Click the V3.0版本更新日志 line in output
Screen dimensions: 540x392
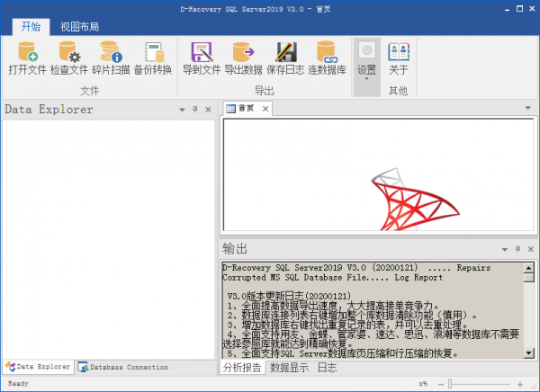289,296
